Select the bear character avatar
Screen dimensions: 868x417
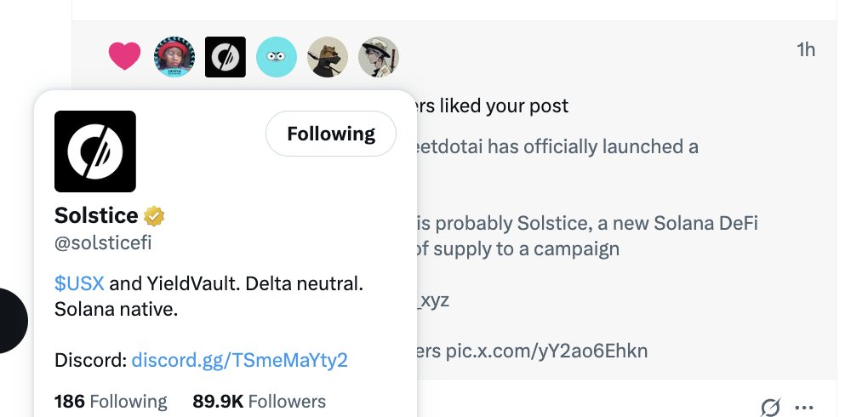click(327, 57)
